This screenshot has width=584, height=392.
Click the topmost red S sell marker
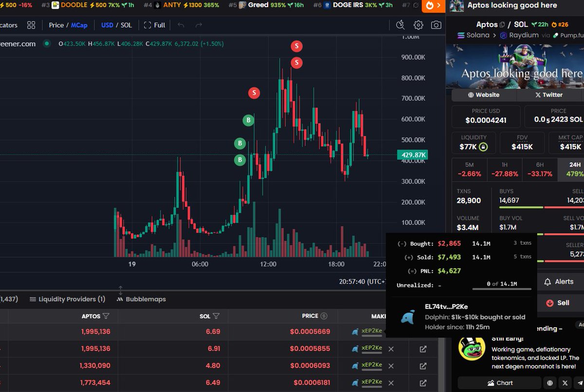coord(297,47)
